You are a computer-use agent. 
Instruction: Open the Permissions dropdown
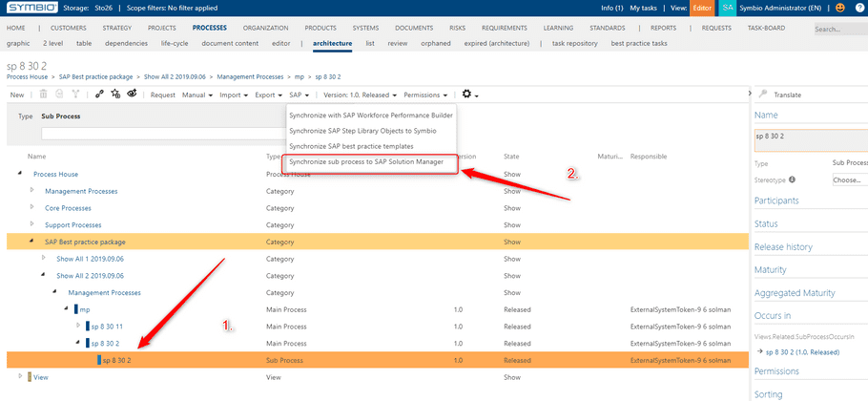coord(425,95)
